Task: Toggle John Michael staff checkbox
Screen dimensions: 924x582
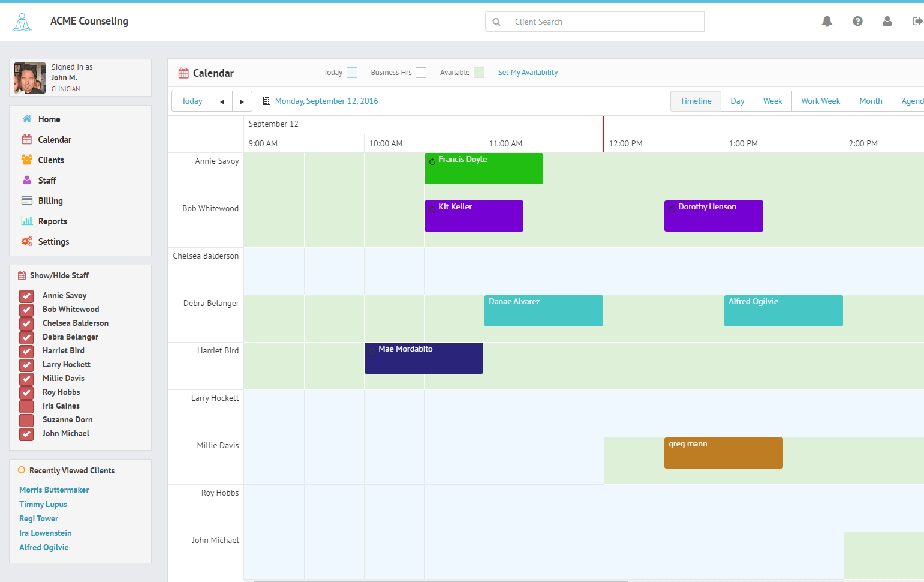Action: (x=26, y=434)
